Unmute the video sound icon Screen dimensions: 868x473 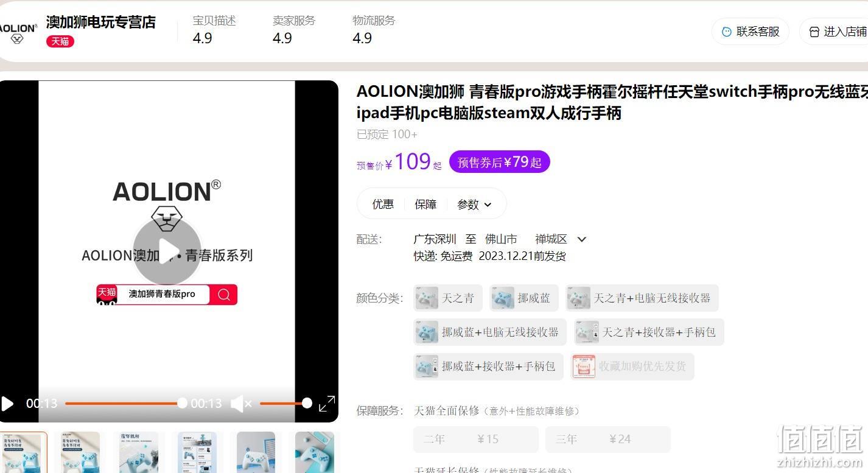tap(241, 404)
